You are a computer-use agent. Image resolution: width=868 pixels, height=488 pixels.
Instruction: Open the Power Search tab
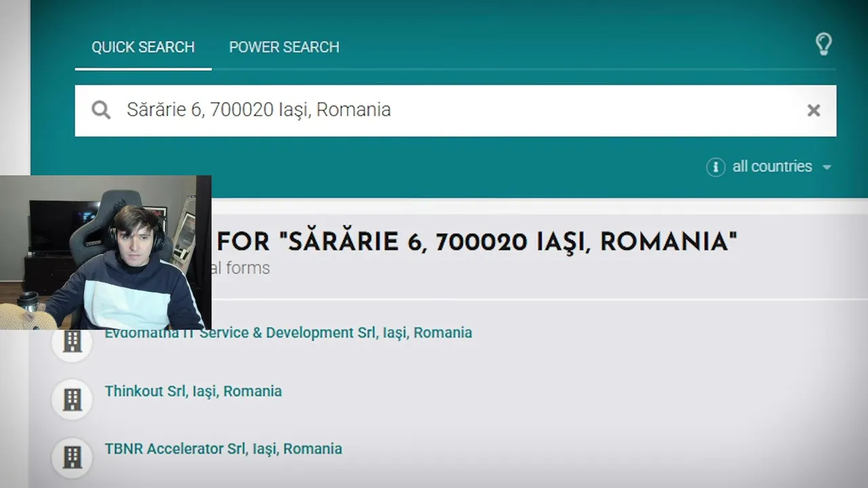tap(284, 47)
